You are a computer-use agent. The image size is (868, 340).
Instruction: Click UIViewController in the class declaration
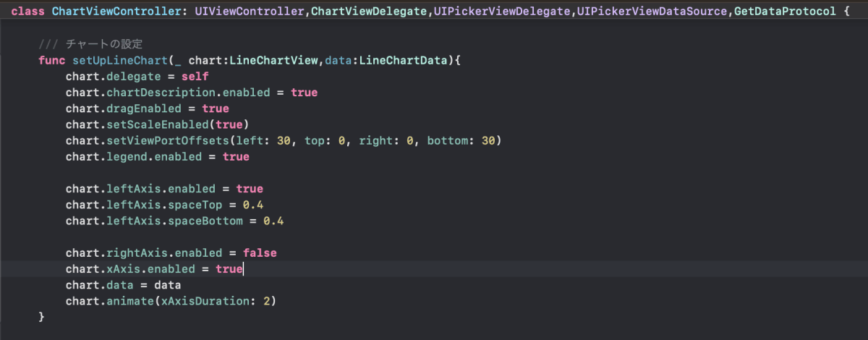tap(248, 12)
